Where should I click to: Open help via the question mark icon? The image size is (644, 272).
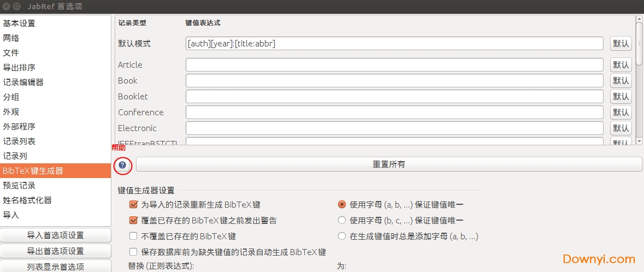coord(122,165)
